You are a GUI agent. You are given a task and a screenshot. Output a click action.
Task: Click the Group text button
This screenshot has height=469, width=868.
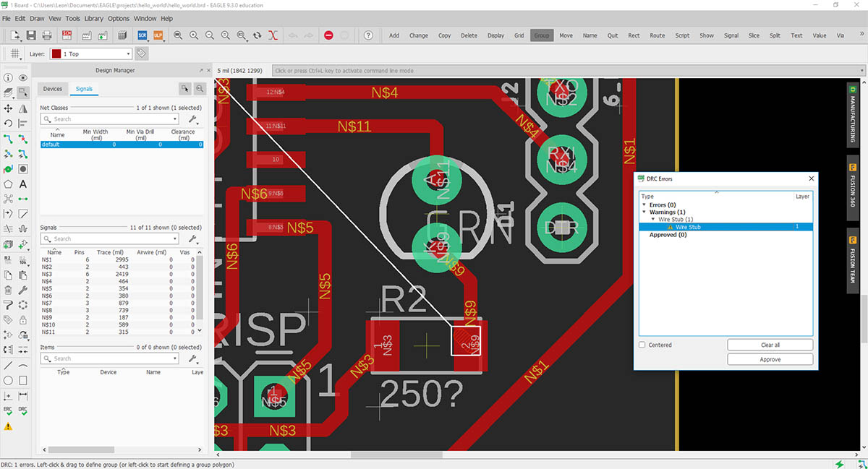click(541, 35)
